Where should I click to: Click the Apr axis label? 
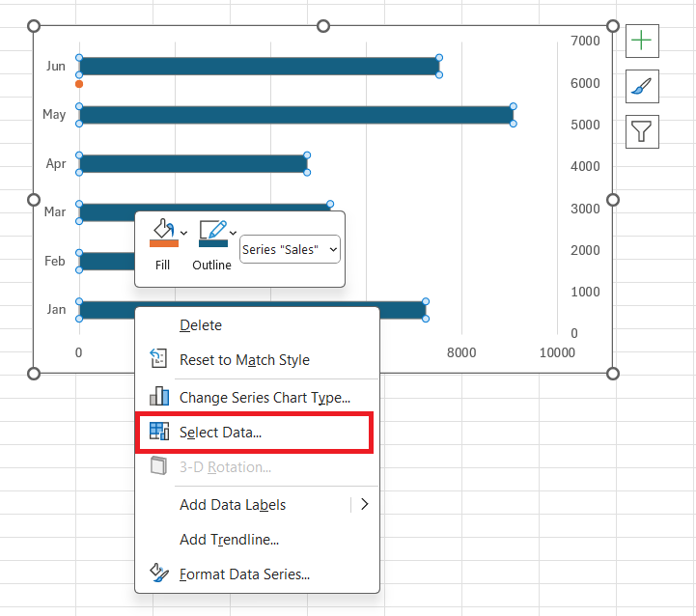click(x=56, y=164)
